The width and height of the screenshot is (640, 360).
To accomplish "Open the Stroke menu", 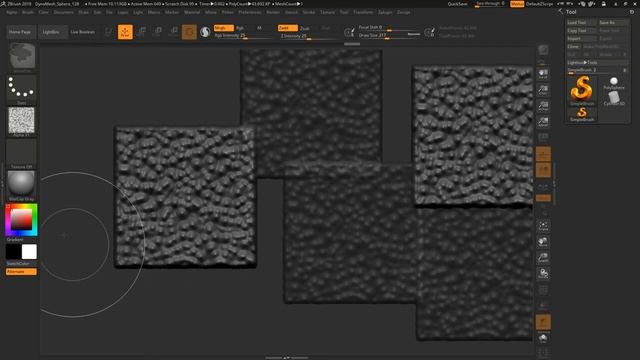I will (309, 12).
